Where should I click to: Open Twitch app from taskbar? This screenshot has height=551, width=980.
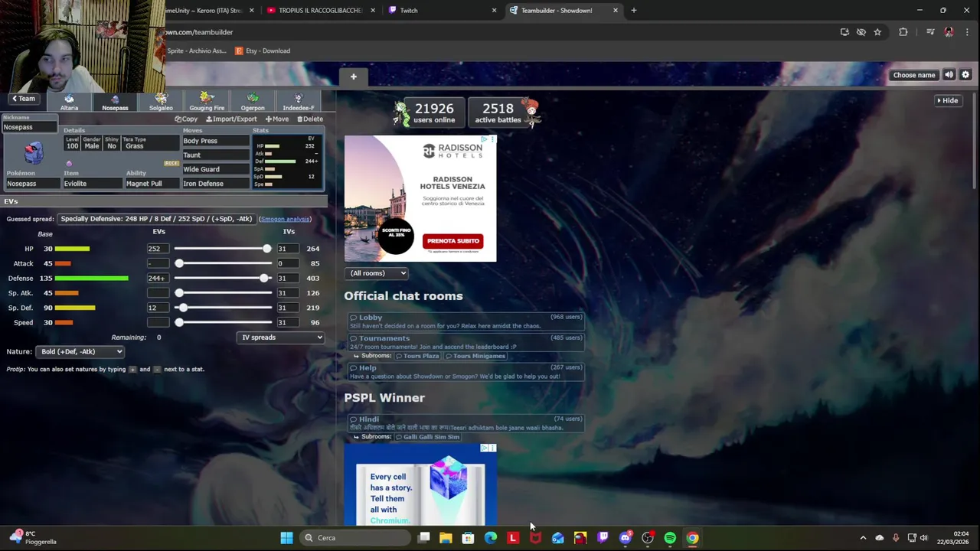[603, 538]
